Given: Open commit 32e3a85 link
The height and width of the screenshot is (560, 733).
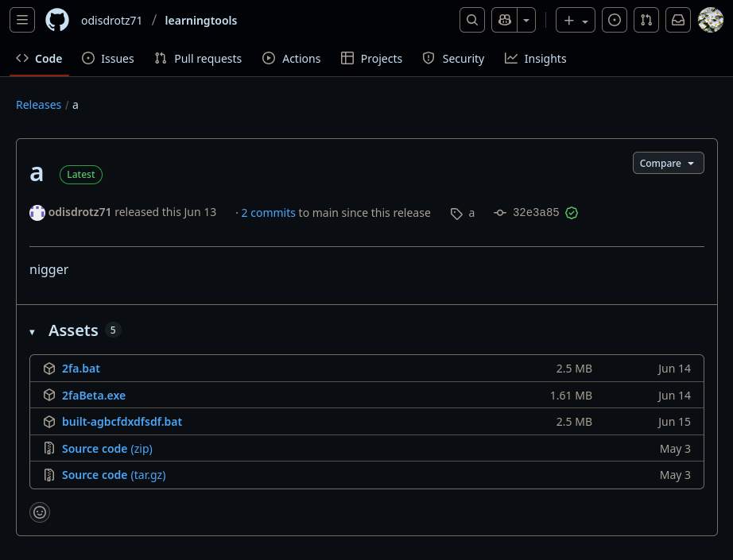Looking at the screenshot, I should click(535, 213).
